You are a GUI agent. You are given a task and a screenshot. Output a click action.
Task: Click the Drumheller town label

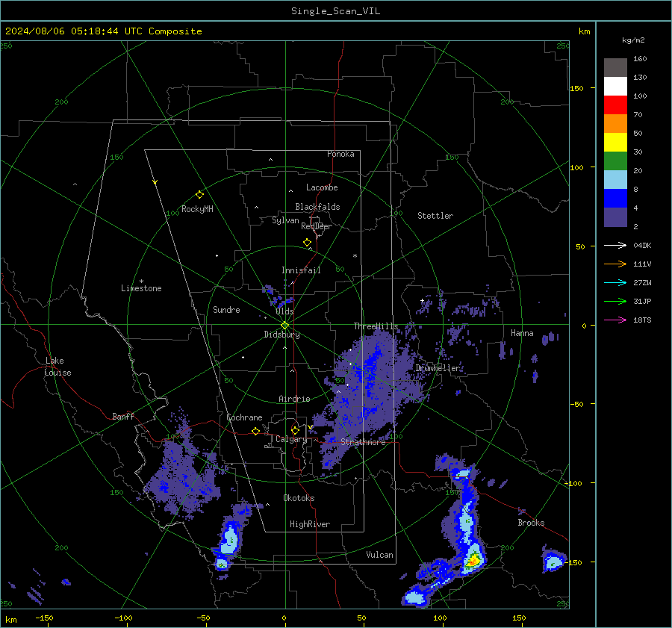(438, 368)
